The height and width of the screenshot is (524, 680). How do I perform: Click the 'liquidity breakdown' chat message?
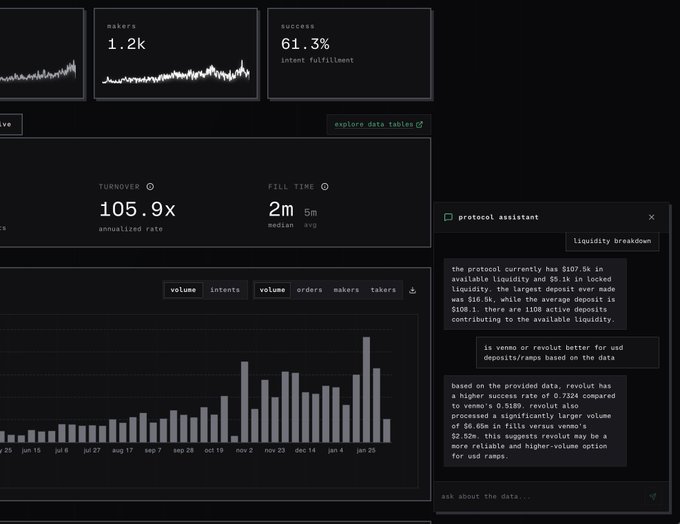click(x=611, y=241)
